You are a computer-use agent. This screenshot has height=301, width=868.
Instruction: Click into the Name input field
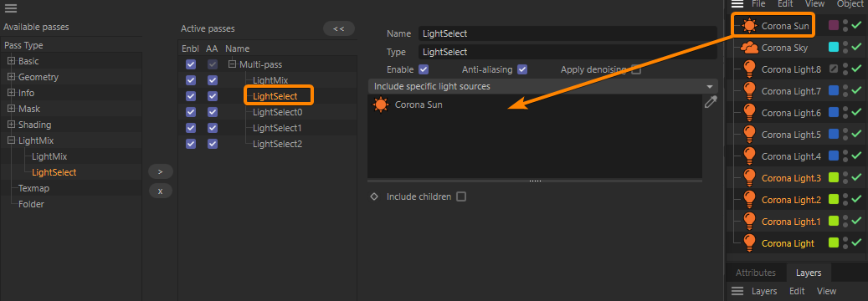coord(568,33)
